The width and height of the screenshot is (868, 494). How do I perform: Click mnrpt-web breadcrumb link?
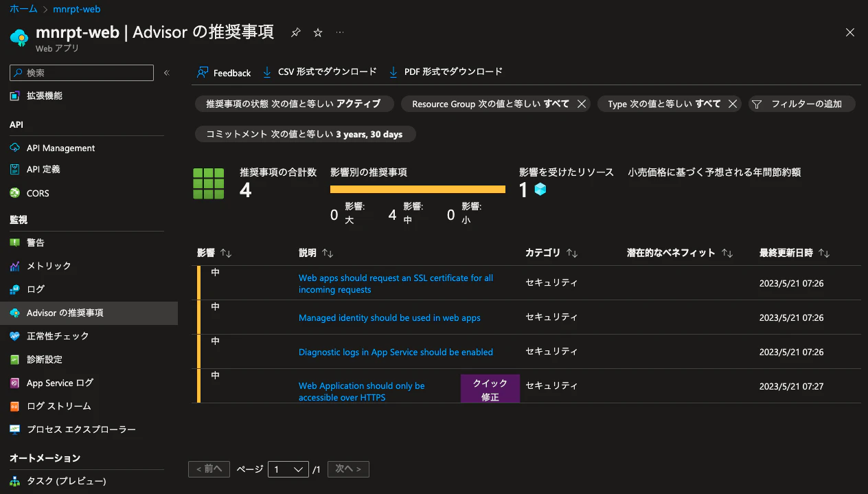pos(76,9)
